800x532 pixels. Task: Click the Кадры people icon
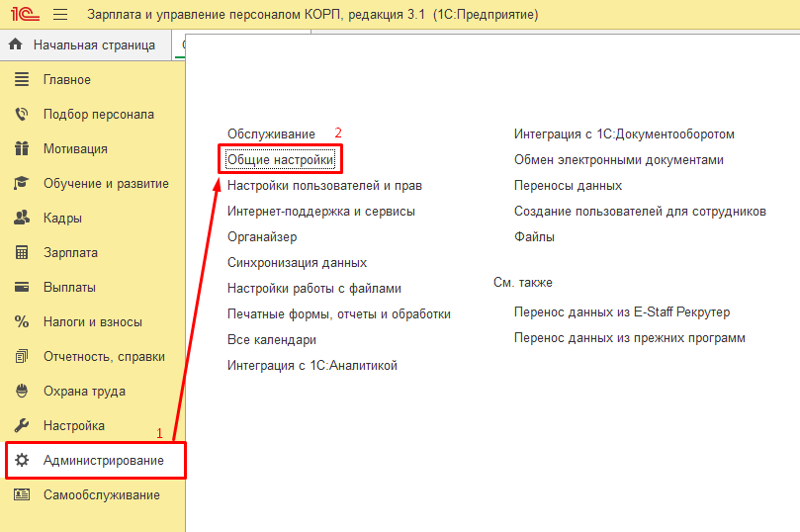coord(22,218)
